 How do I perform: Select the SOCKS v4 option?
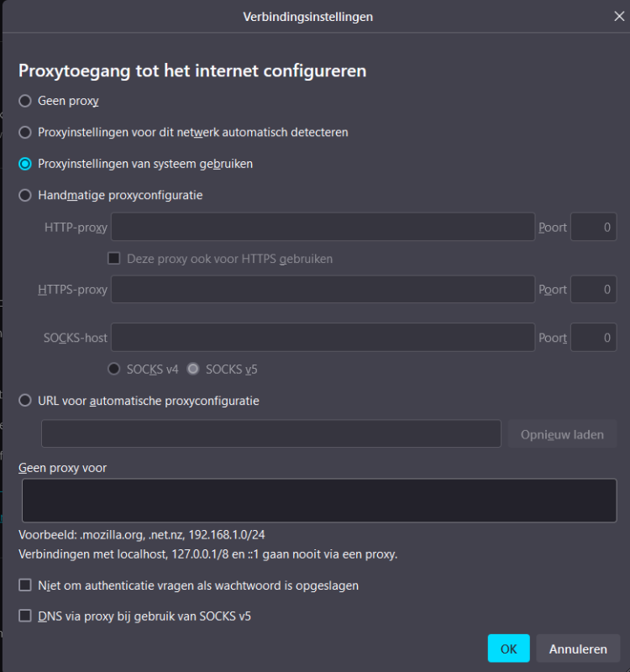pyautogui.click(x=114, y=369)
